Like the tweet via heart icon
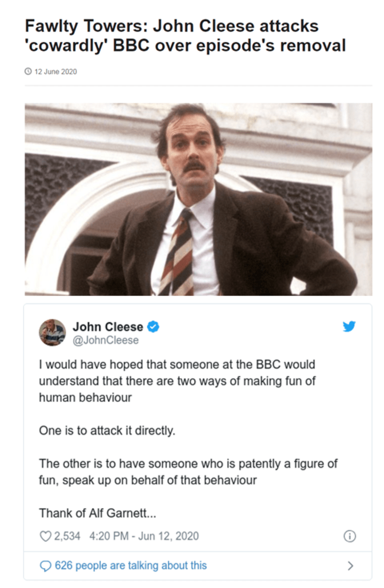Screen dimensions: 384x588 point(45,536)
